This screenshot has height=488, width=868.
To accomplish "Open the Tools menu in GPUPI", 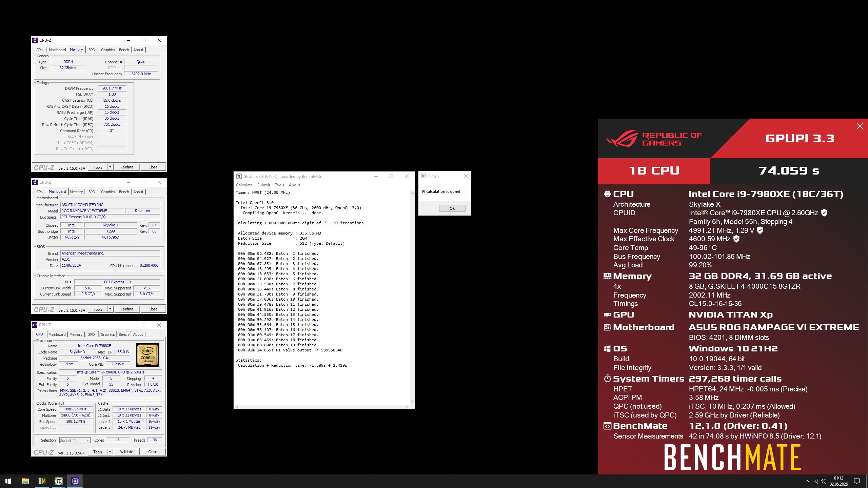I will click(x=279, y=185).
